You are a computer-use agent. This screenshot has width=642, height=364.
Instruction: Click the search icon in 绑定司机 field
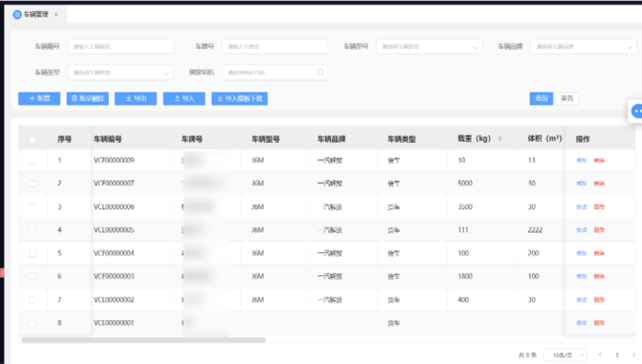tap(321, 72)
